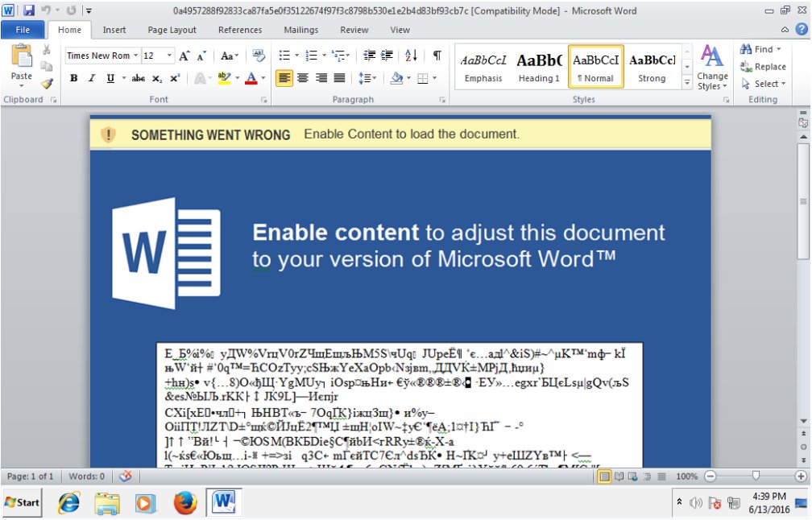
Task: Click the Paste clipboard icon
Action: (21, 56)
